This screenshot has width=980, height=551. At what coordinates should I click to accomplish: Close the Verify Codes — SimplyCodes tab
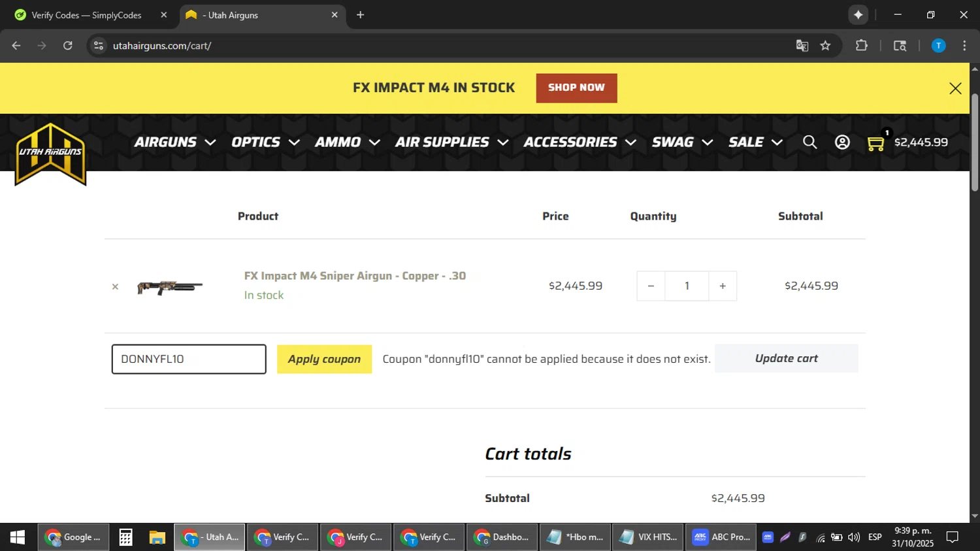164,15
